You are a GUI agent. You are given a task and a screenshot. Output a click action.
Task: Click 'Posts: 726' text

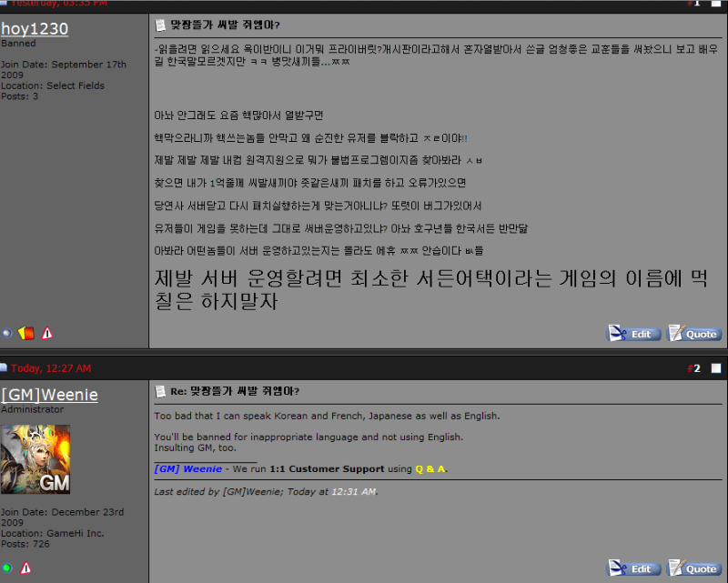coord(25,544)
